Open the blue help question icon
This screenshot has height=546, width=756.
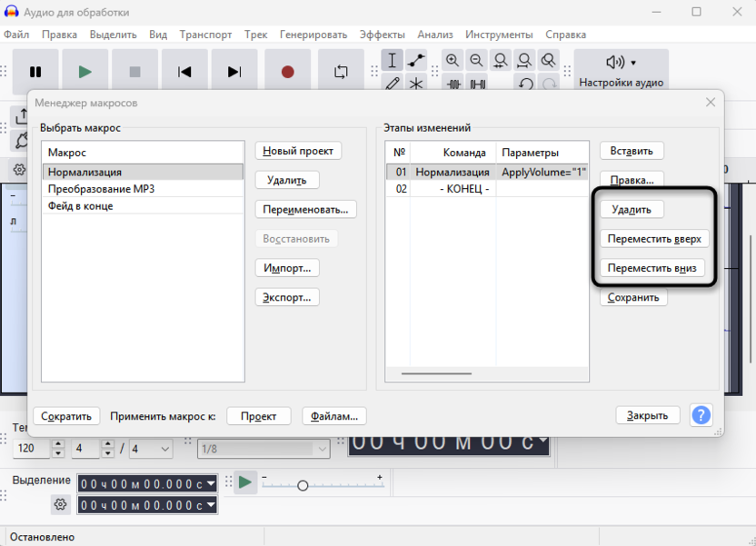pos(701,415)
